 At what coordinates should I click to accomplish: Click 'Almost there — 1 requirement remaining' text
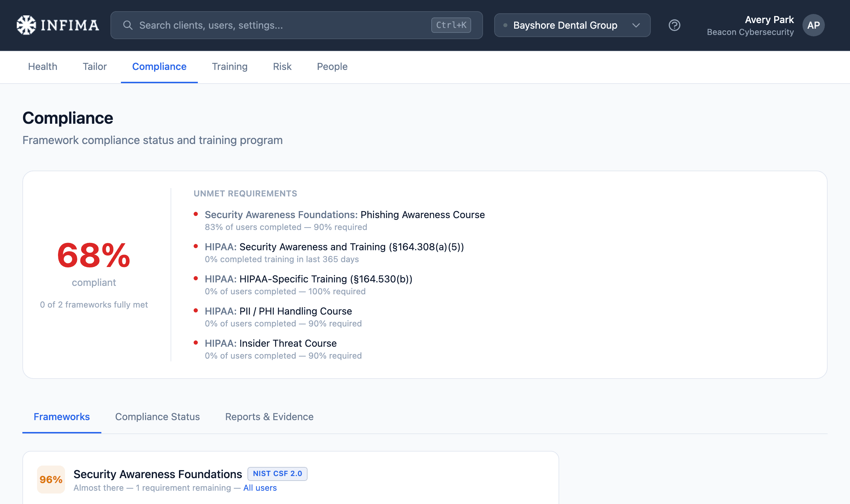pos(152,488)
